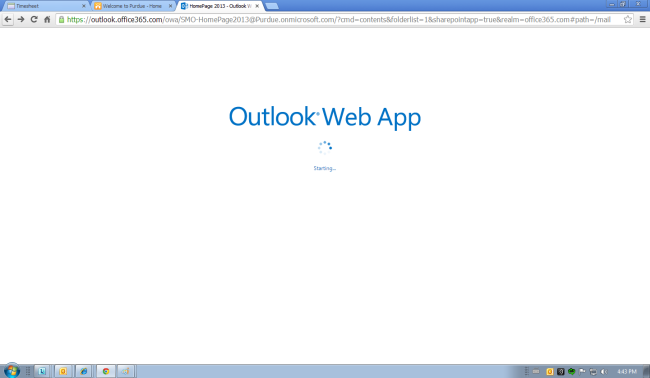Go back using the browser back arrow
650x378 pixels.
coord(8,19)
